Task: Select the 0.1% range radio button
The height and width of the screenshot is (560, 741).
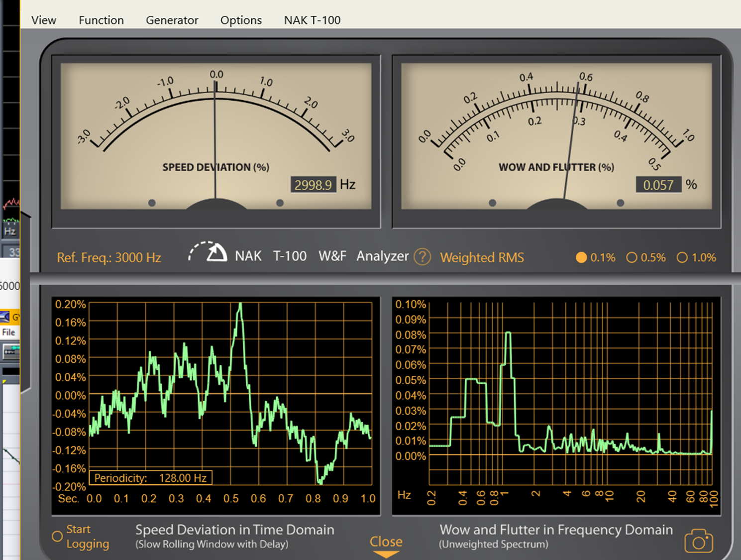Action: coord(581,257)
